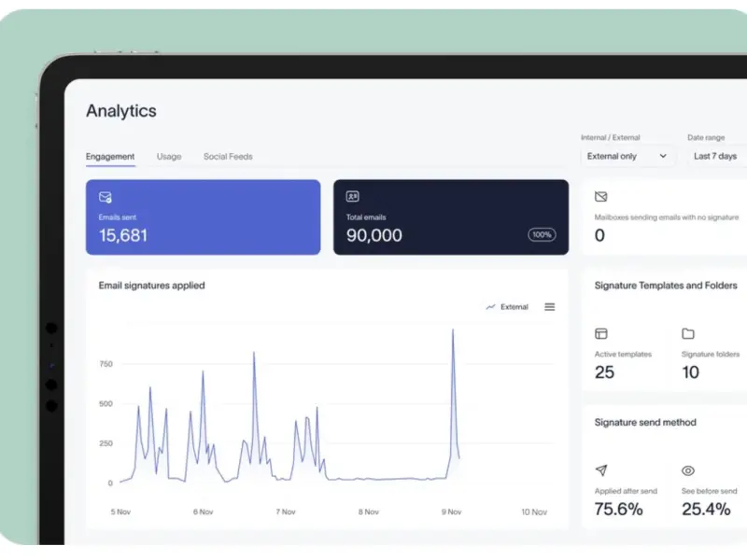Click the Active templates layout icon
Viewport: 747px width, 560px height.
pos(601,333)
